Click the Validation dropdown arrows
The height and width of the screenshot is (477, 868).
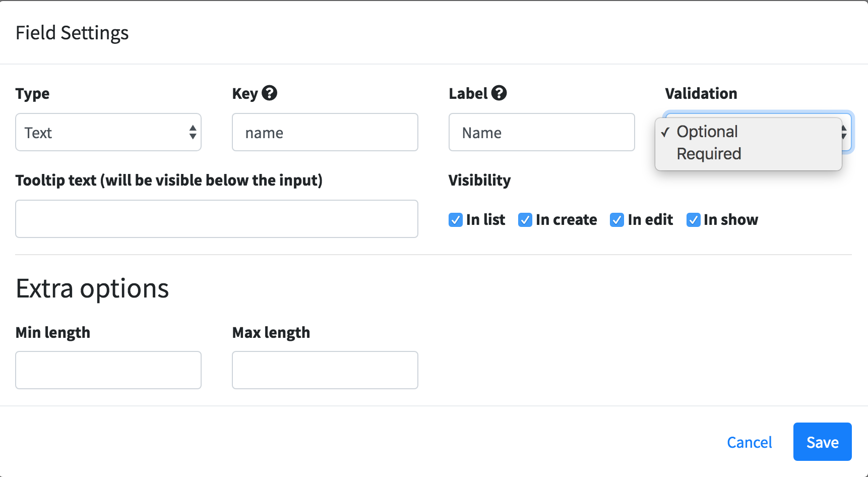click(x=844, y=132)
